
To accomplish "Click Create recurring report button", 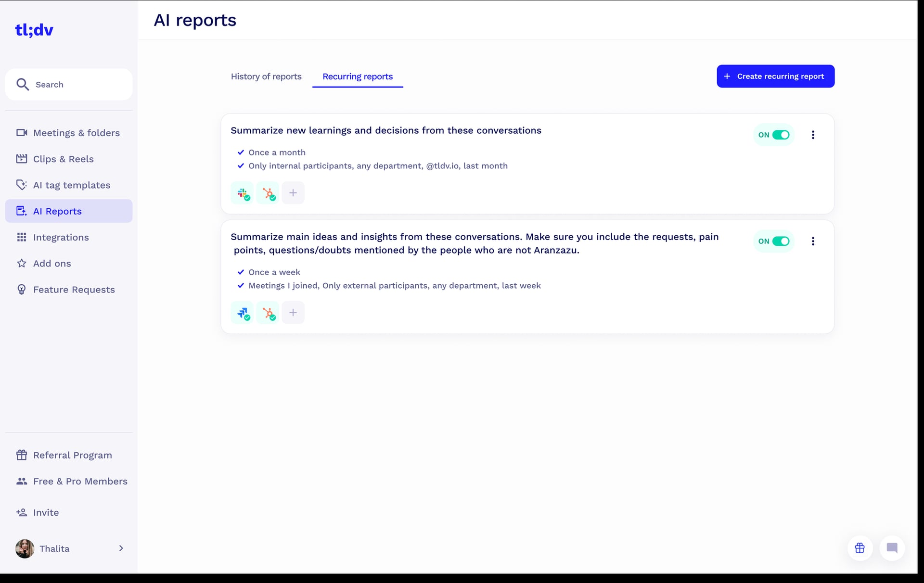I will pos(775,76).
